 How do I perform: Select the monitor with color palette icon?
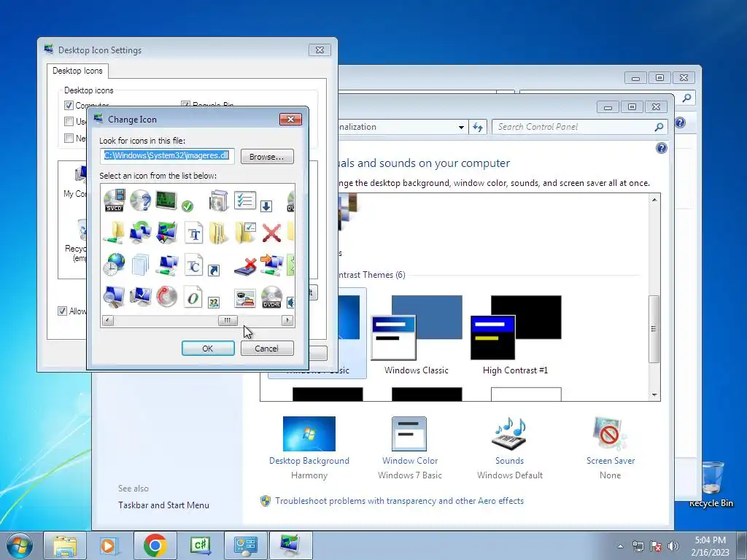[167, 233]
